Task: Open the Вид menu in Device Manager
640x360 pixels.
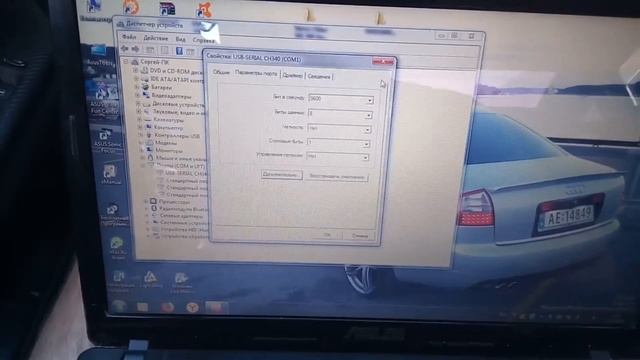Action: tap(180, 39)
